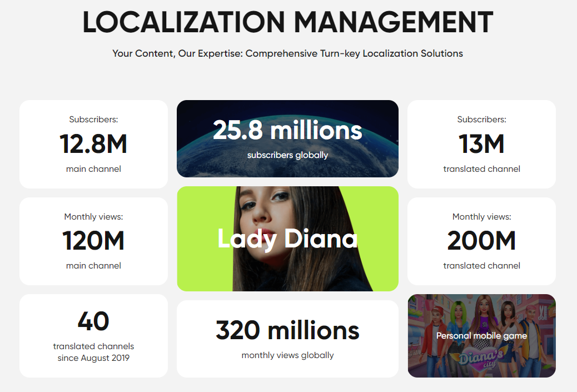Click the 40 translated channels number
This screenshot has height=392, width=577.
point(93,321)
